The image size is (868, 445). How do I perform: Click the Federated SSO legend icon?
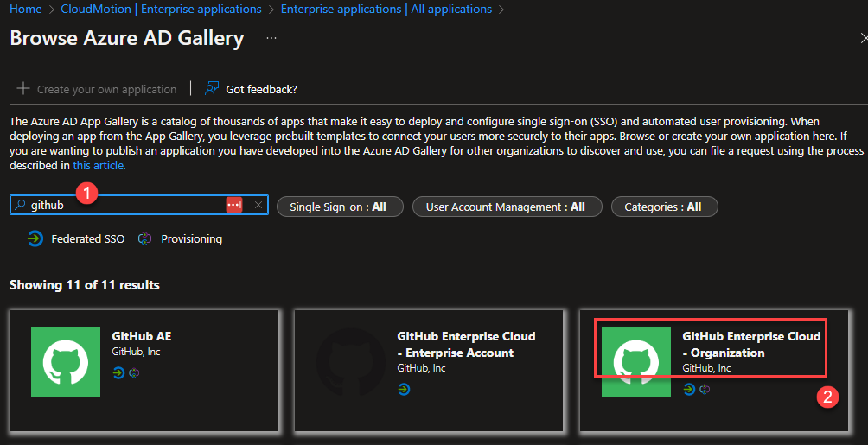coord(35,238)
